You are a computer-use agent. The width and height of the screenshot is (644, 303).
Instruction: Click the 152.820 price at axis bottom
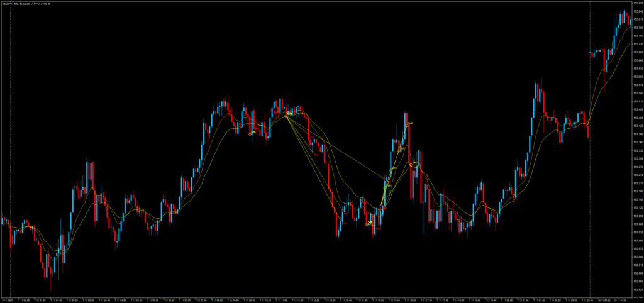tap(636, 291)
